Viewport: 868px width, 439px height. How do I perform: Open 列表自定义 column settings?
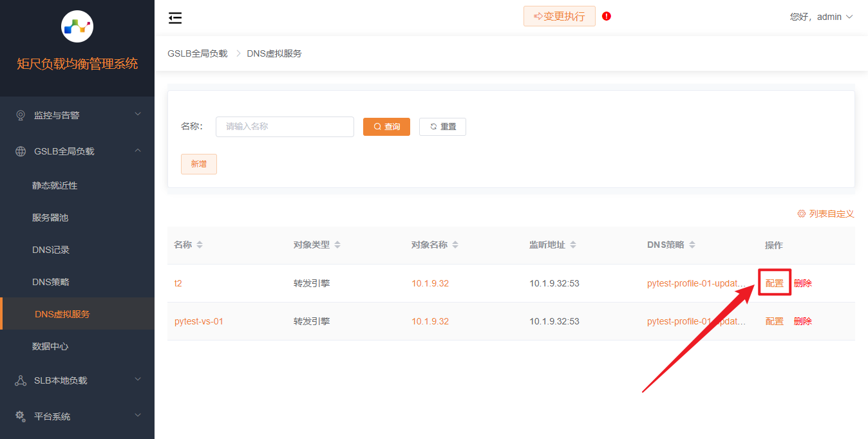[x=826, y=214]
